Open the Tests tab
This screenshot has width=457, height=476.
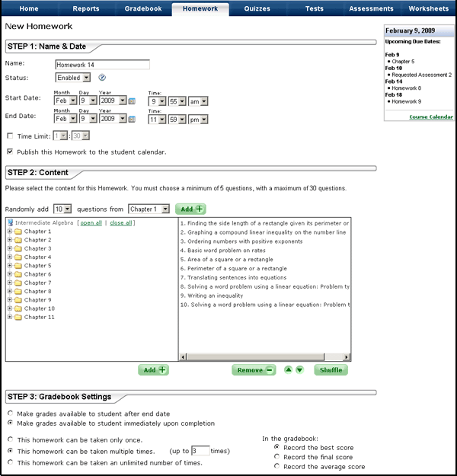[315, 8]
